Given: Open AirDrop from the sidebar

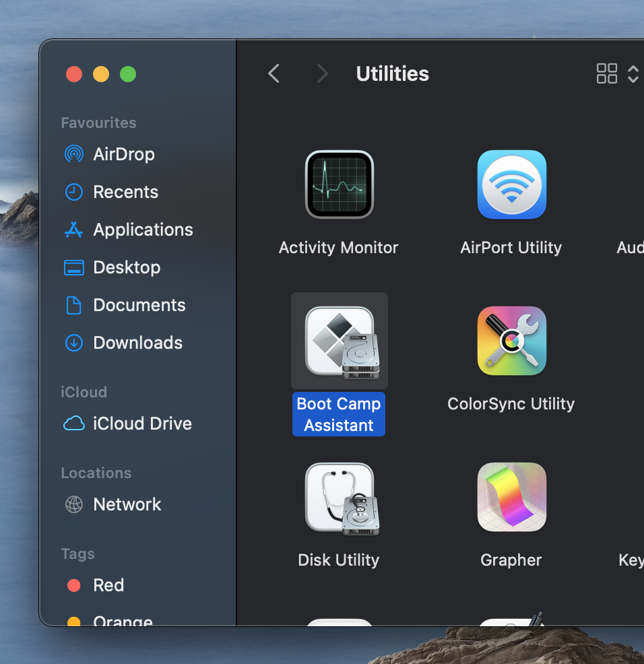Looking at the screenshot, I should pyautogui.click(x=124, y=154).
